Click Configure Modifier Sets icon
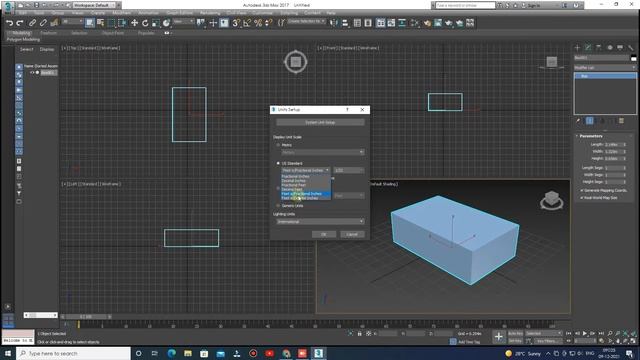The width and height of the screenshot is (640, 360). coord(622,121)
